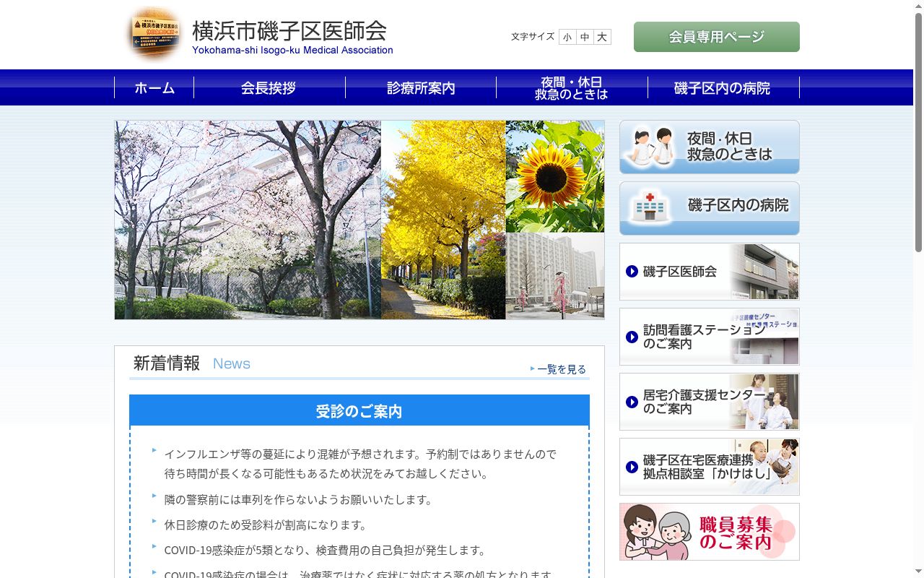Click the Isogo Medical Association logo image
The height and width of the screenshot is (578, 924).
154,35
